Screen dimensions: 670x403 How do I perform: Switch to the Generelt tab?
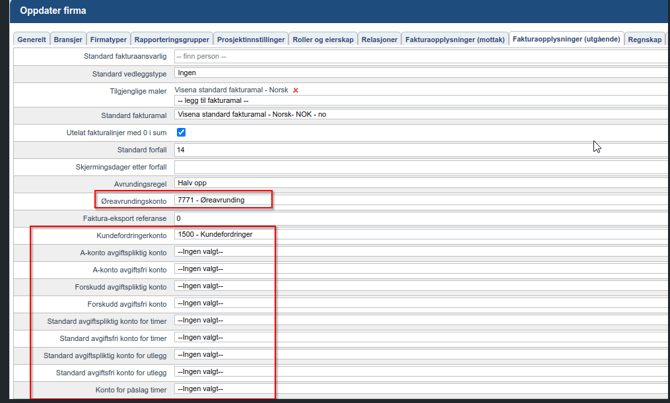[x=32, y=40]
